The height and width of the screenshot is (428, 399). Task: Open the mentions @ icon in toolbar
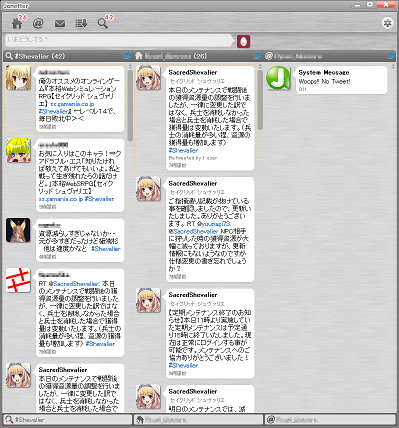click(38, 24)
